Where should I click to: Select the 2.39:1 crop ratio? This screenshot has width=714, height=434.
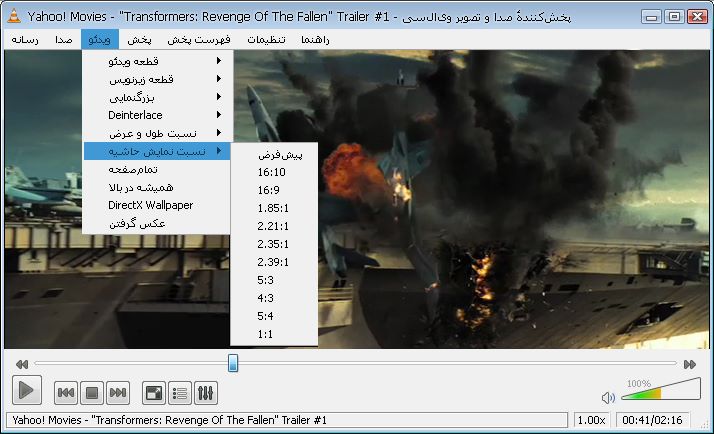[x=274, y=262]
